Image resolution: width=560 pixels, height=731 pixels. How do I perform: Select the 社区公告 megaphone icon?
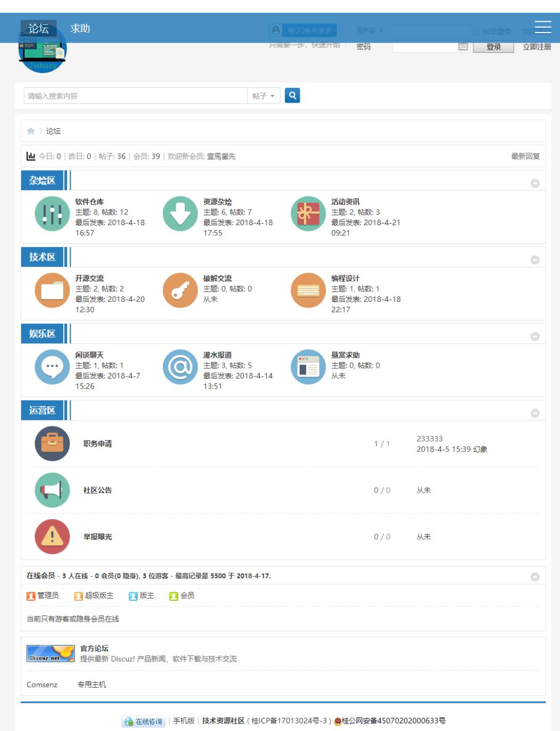tap(51, 490)
